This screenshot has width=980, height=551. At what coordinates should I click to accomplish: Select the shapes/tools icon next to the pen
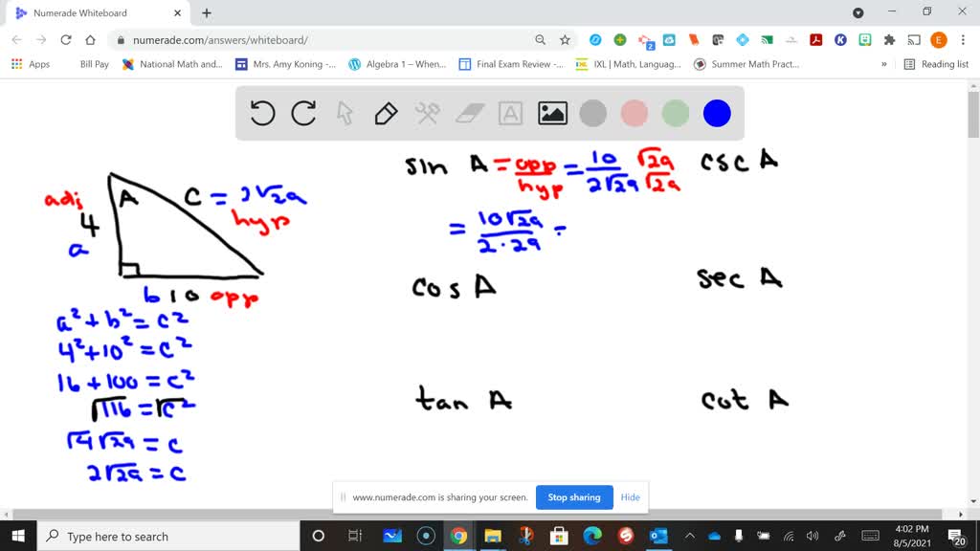[x=426, y=113]
